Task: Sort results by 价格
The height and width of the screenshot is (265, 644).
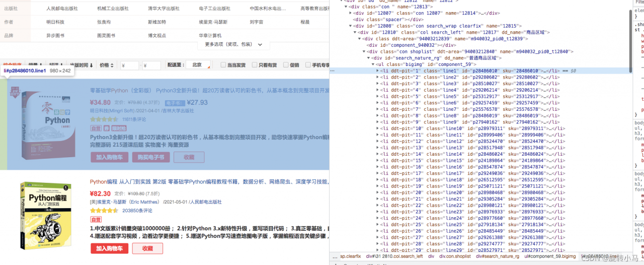Action: coord(107,65)
